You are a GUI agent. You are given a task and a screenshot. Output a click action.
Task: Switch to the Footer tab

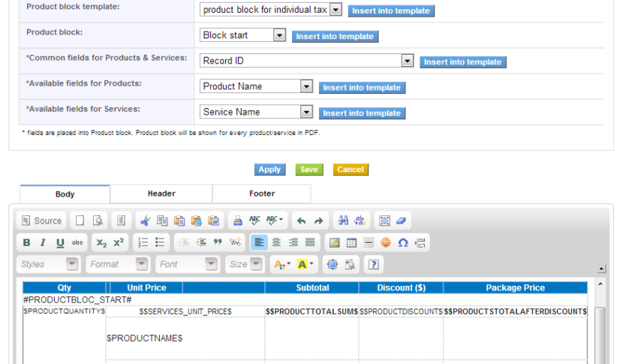(x=262, y=194)
